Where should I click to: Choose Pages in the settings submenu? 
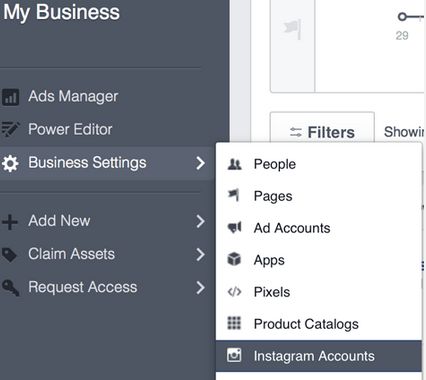coord(319,196)
